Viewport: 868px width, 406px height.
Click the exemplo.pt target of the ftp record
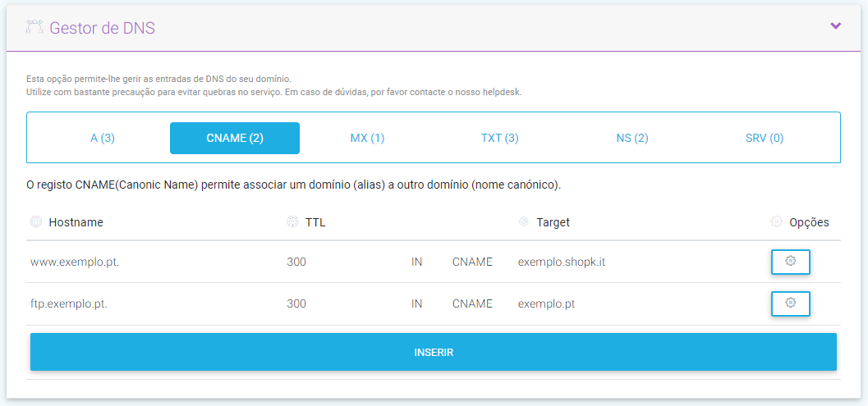[x=546, y=303]
